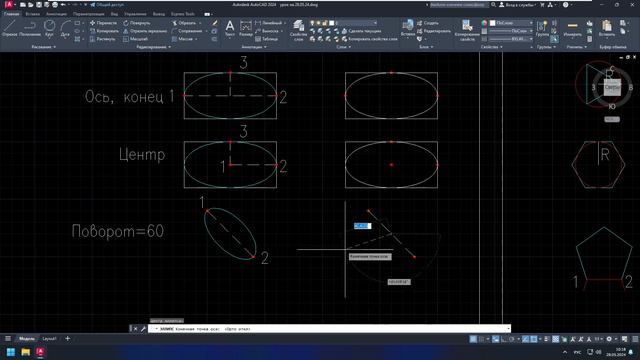Switch to the Параметризация ribbon tab
Screen dimensions: 640x360
(89, 14)
